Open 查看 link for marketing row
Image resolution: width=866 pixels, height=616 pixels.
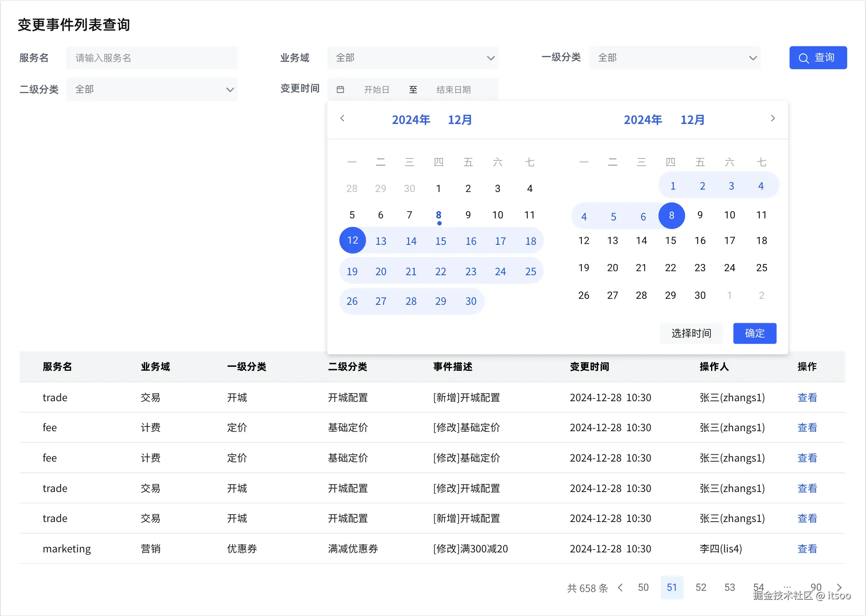click(x=807, y=549)
